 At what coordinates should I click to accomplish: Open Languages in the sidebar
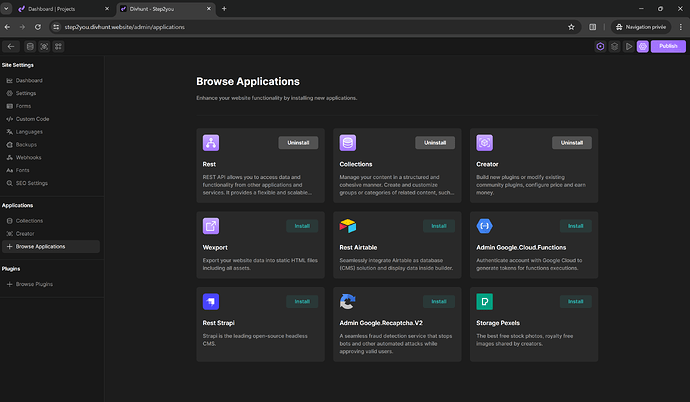coord(51,132)
